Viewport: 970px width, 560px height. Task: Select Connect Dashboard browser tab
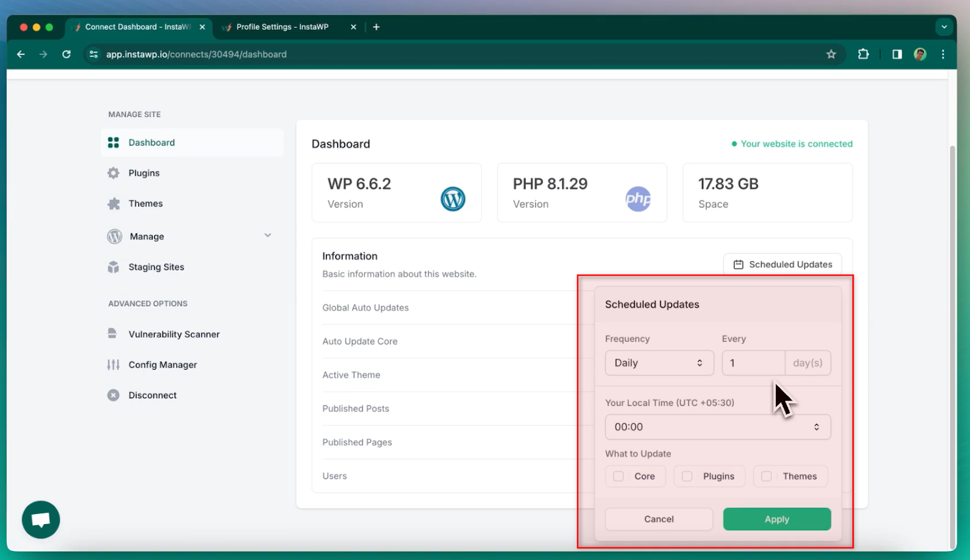coord(138,27)
